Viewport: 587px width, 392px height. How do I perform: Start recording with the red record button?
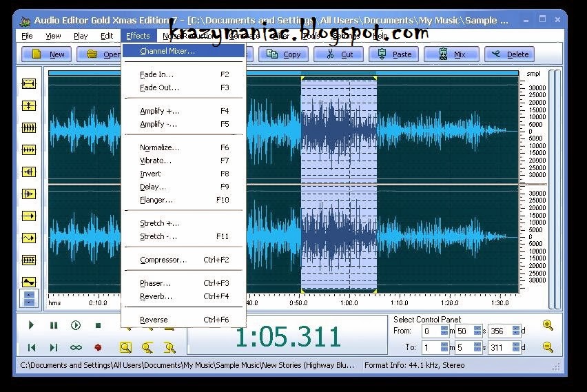(98, 347)
